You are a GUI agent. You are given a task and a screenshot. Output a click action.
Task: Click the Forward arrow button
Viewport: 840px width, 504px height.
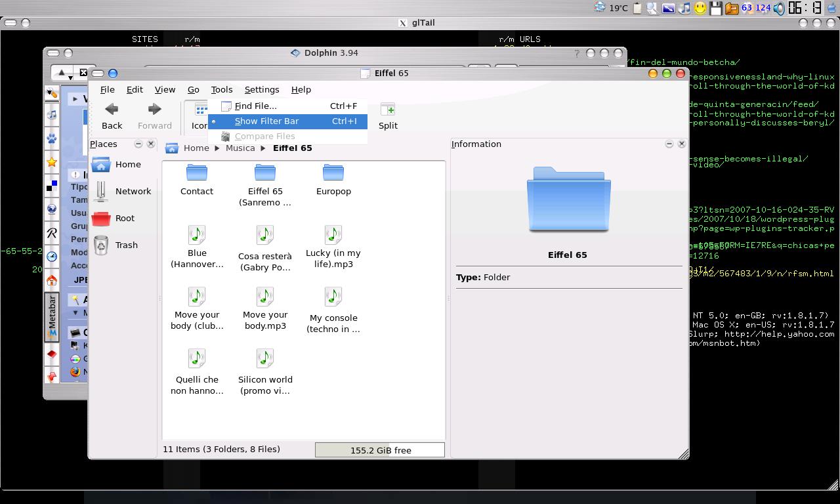pos(154,116)
